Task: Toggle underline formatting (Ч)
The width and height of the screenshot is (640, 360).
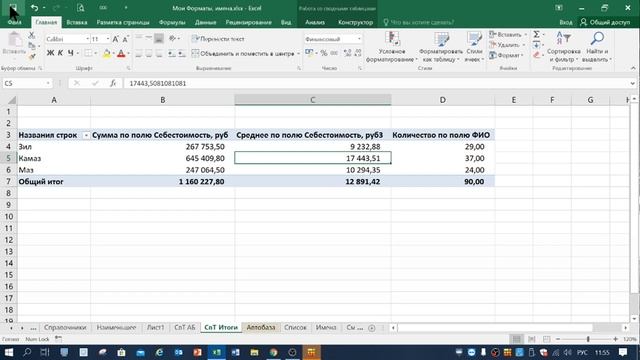Action: pos(71,53)
